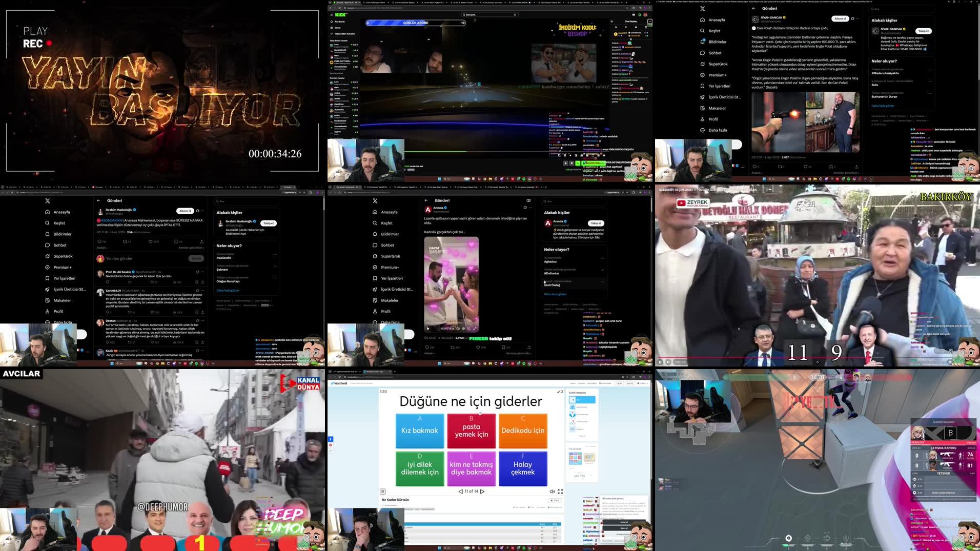The image size is (980, 551).
Task: Open more options on the SİYAH SANCAK post
Action: click(x=858, y=19)
